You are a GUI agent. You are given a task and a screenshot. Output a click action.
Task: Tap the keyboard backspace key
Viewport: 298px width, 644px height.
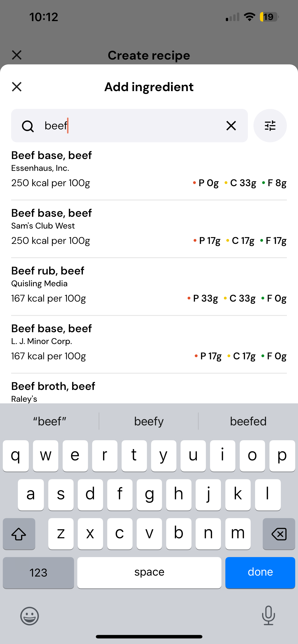(x=279, y=534)
